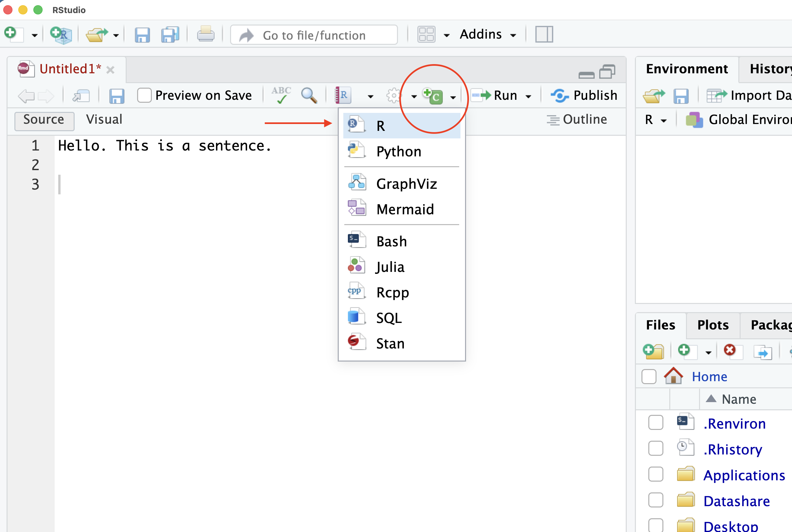Expand the gear options dropdown arrow
This screenshot has height=532, width=792.
pos(414,97)
